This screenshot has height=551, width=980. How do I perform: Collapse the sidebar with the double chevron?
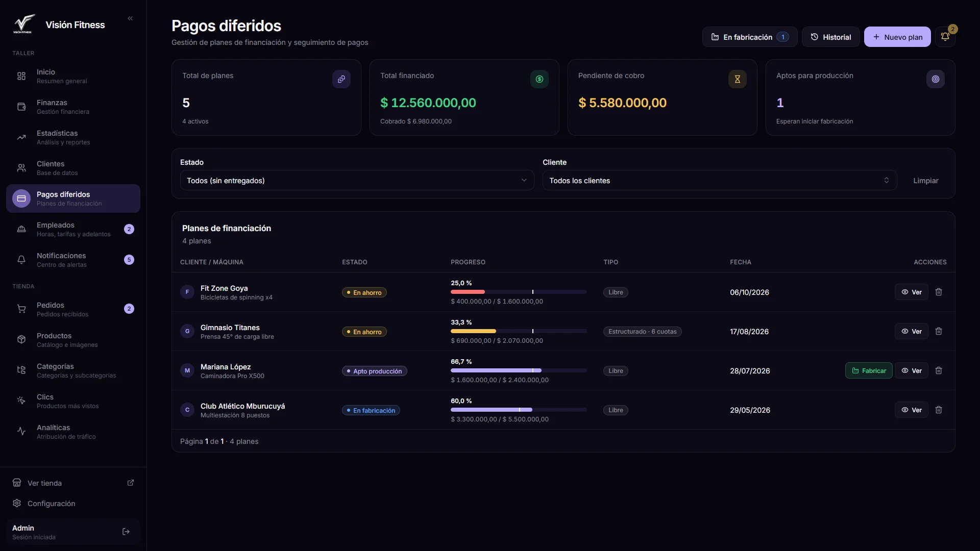pos(130,18)
